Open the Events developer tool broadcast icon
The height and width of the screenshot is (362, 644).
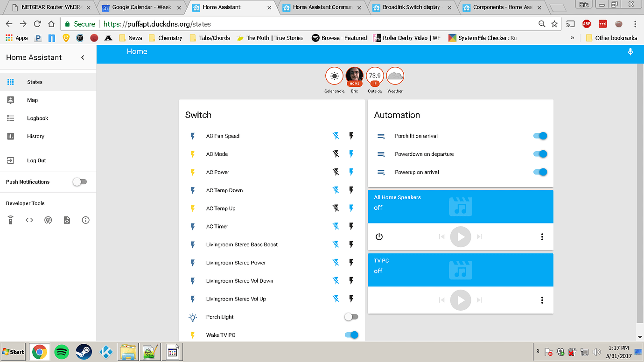tap(48, 220)
